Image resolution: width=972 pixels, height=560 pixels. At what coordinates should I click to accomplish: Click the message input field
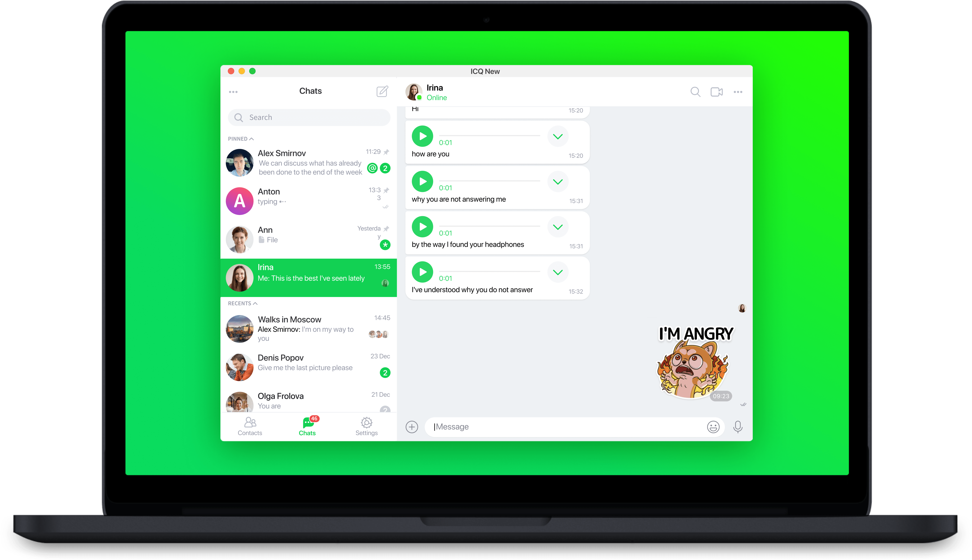point(571,426)
